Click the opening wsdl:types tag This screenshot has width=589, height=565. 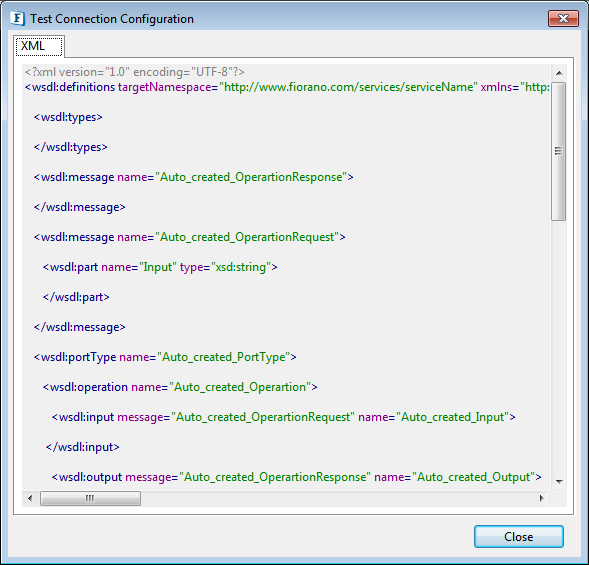click(68, 117)
